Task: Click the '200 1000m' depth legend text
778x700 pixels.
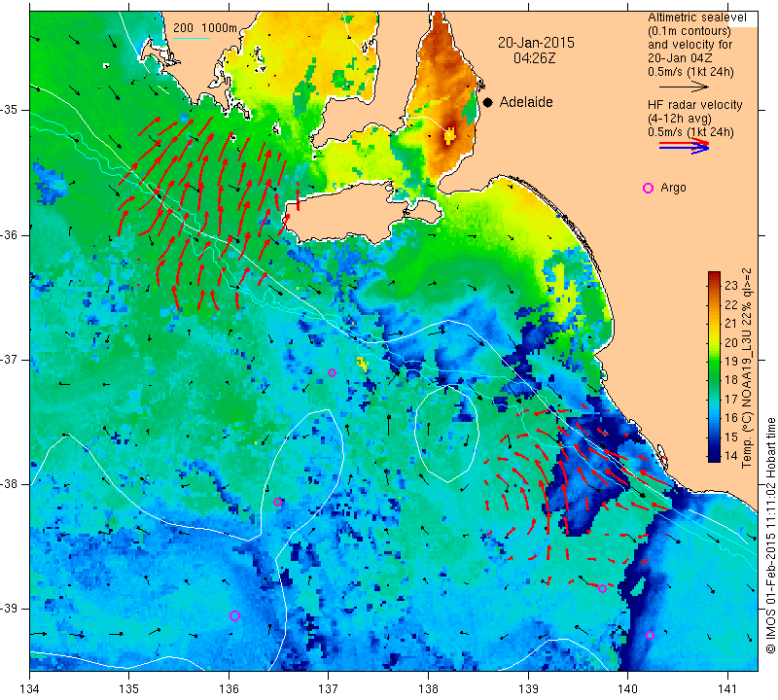Action: click(x=205, y=28)
